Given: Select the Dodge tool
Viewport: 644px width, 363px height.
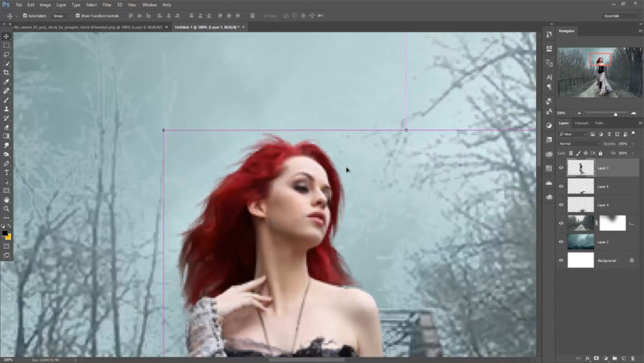Looking at the screenshot, I should (6, 154).
